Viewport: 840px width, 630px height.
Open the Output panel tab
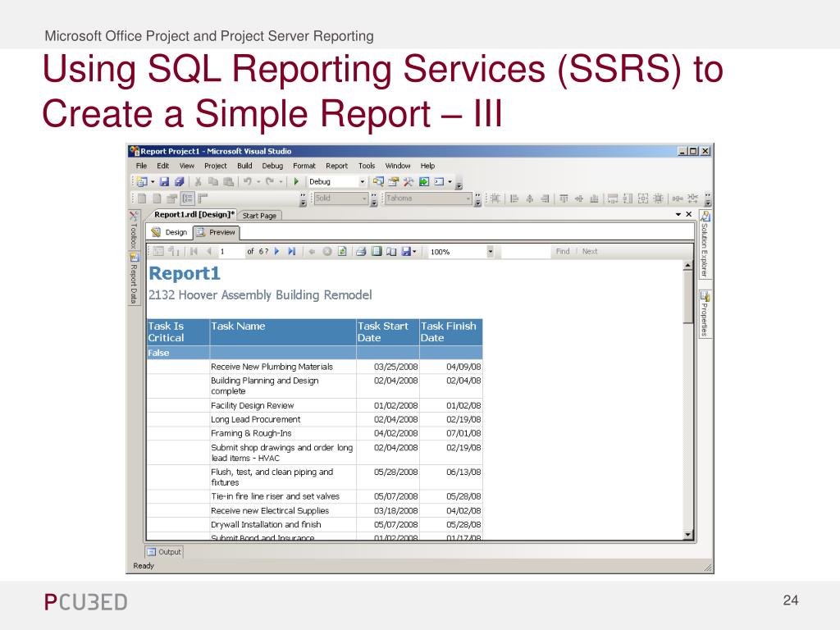(x=164, y=552)
